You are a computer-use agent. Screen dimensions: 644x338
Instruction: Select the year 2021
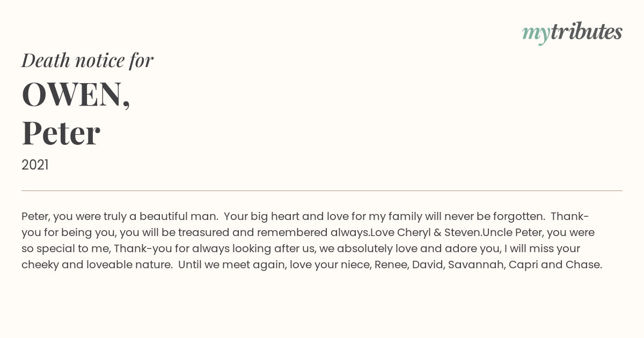point(35,165)
